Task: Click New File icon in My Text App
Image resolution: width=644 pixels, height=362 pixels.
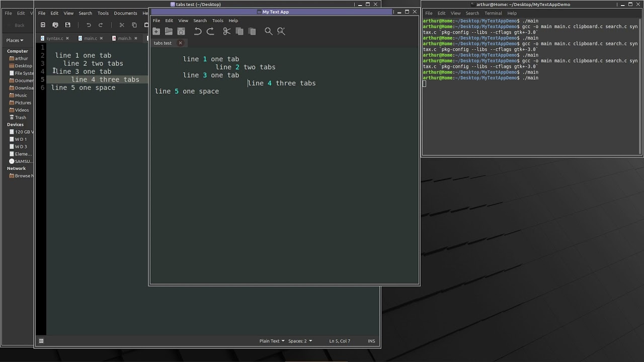Action: tap(156, 31)
